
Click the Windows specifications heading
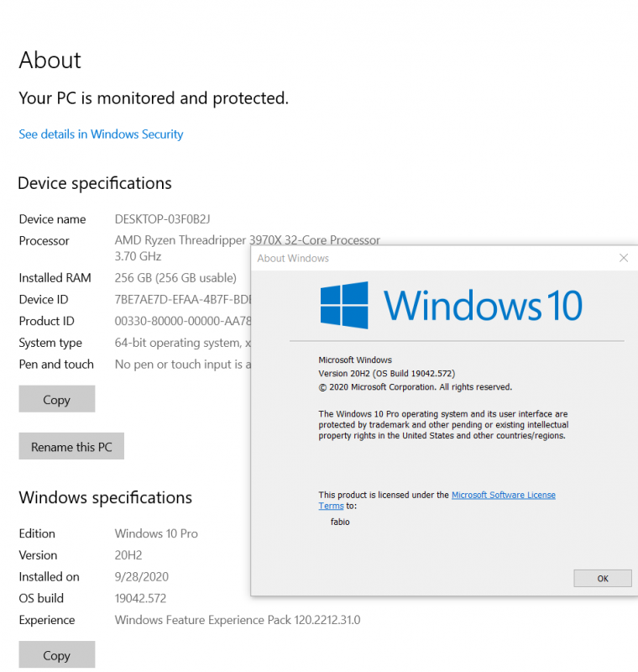pos(105,497)
